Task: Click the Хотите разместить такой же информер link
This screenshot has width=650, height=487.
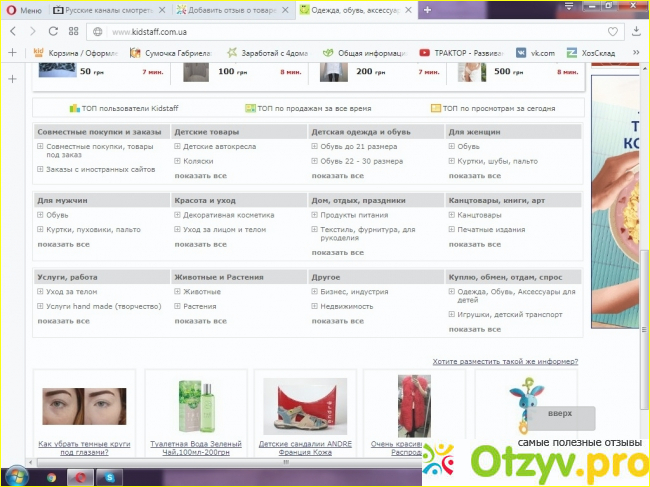Action: coord(505,361)
